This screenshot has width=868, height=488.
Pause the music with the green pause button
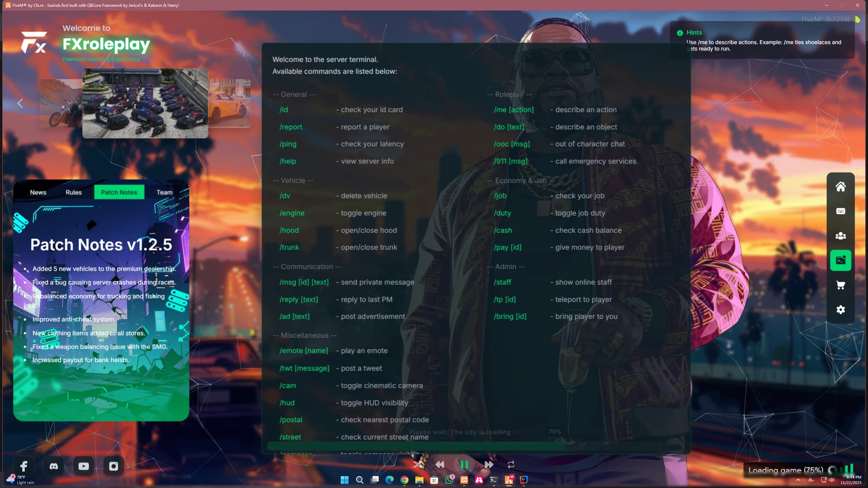pyautogui.click(x=464, y=465)
